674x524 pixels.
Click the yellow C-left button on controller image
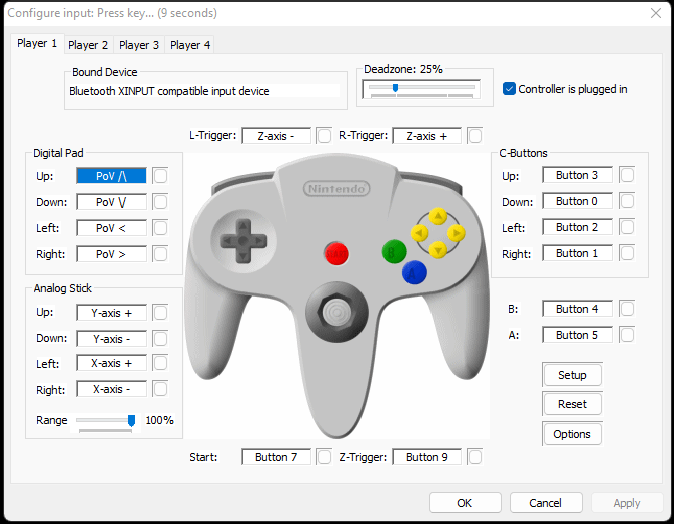coord(420,233)
